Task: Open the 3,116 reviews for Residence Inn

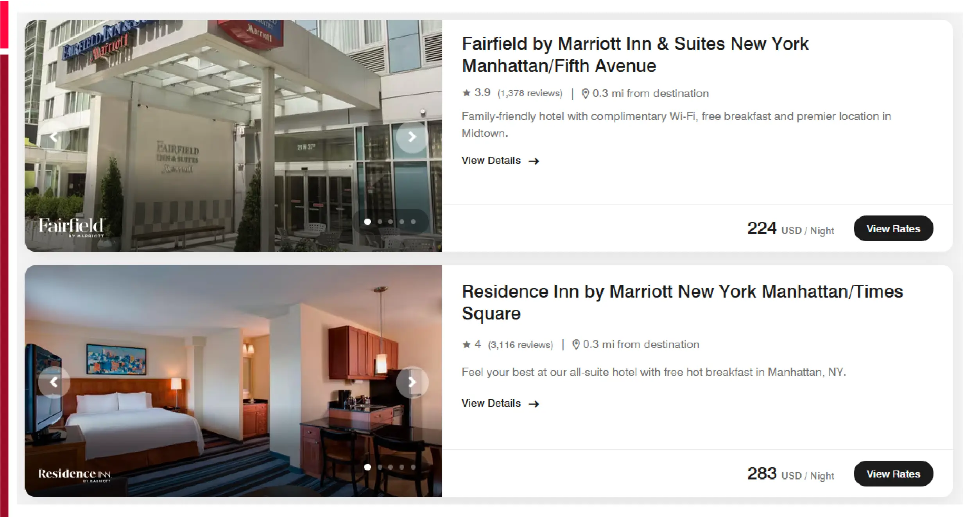Action: coord(520,345)
